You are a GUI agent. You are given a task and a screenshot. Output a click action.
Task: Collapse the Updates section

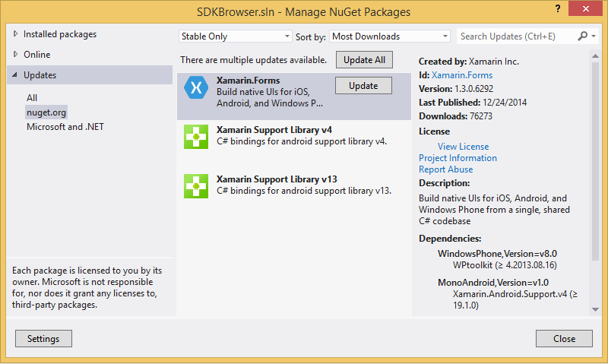point(16,75)
